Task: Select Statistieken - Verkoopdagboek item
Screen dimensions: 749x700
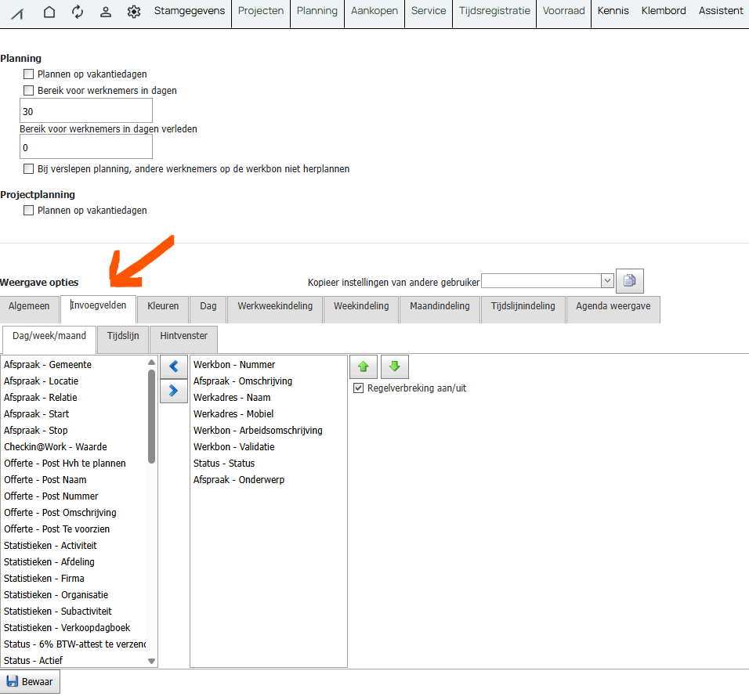Action: [x=67, y=627]
